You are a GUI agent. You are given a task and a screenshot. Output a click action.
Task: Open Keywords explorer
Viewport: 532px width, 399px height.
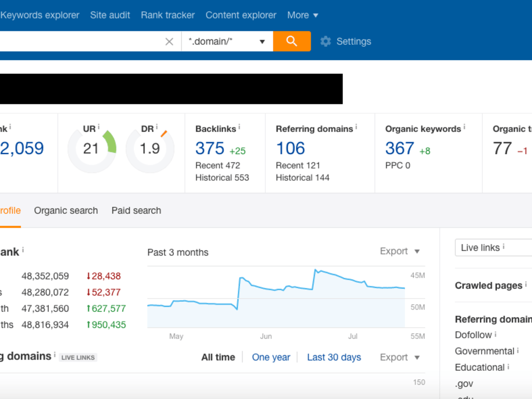(x=40, y=15)
